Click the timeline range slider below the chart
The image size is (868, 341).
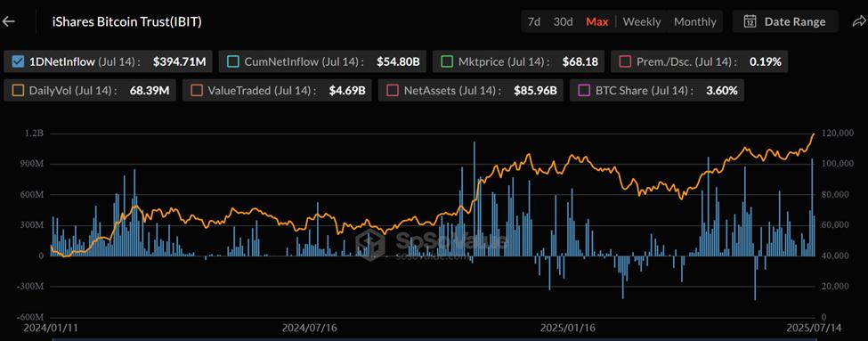point(434,338)
